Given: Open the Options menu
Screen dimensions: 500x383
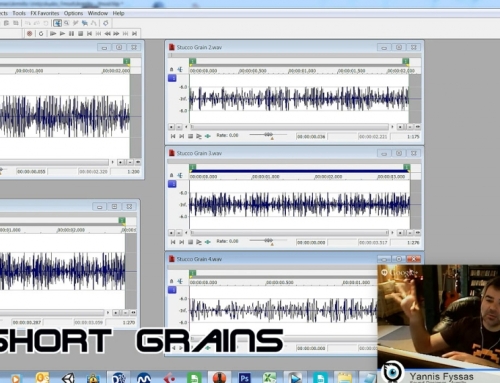Looking at the screenshot, I should click(x=73, y=13).
